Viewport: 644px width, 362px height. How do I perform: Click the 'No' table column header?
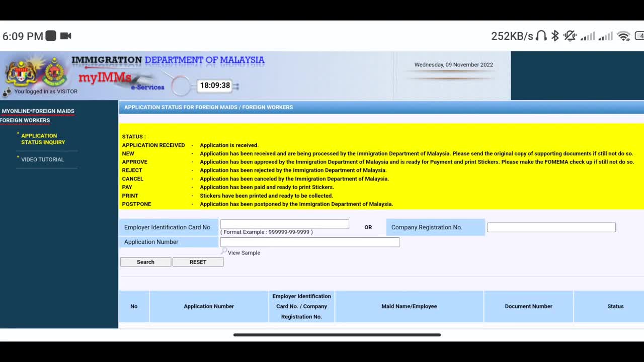pyautogui.click(x=134, y=306)
